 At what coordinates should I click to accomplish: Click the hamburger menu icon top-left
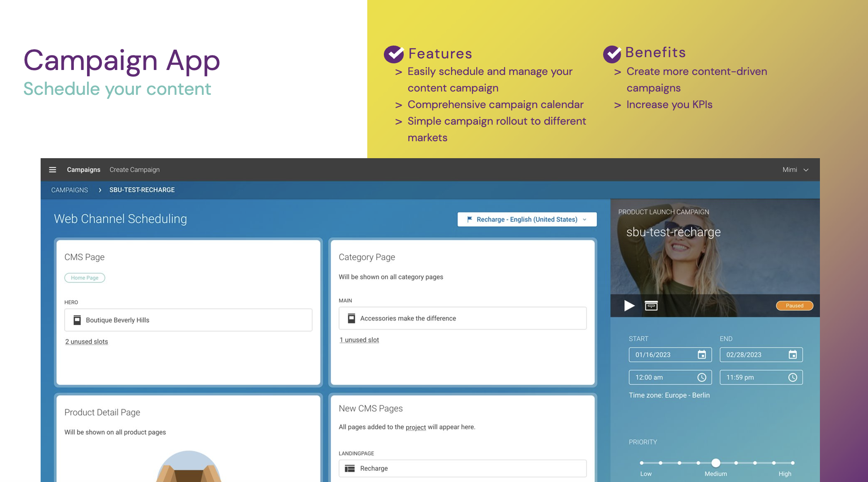(52, 170)
